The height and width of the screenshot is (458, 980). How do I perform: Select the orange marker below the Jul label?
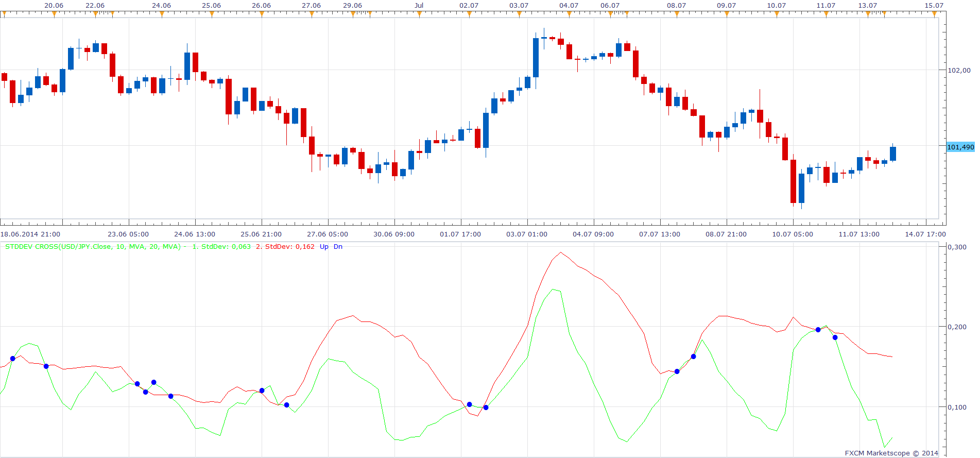click(419, 14)
